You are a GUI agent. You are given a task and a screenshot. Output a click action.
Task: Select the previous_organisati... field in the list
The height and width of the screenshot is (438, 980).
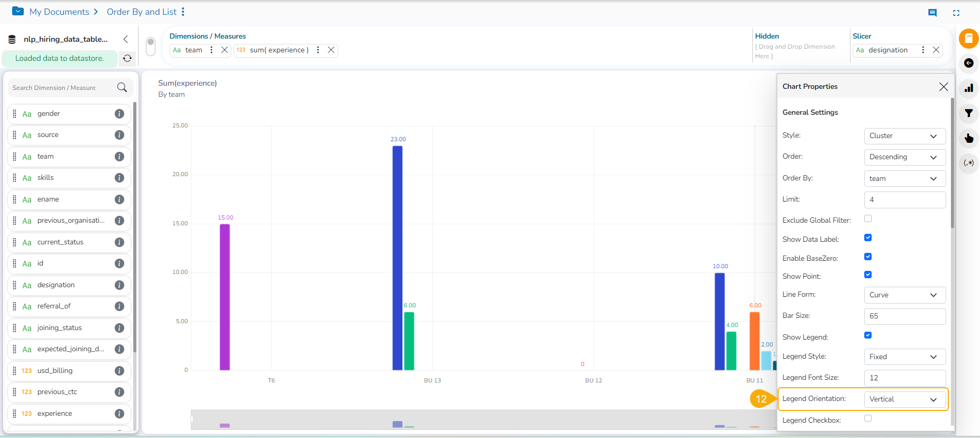69,221
